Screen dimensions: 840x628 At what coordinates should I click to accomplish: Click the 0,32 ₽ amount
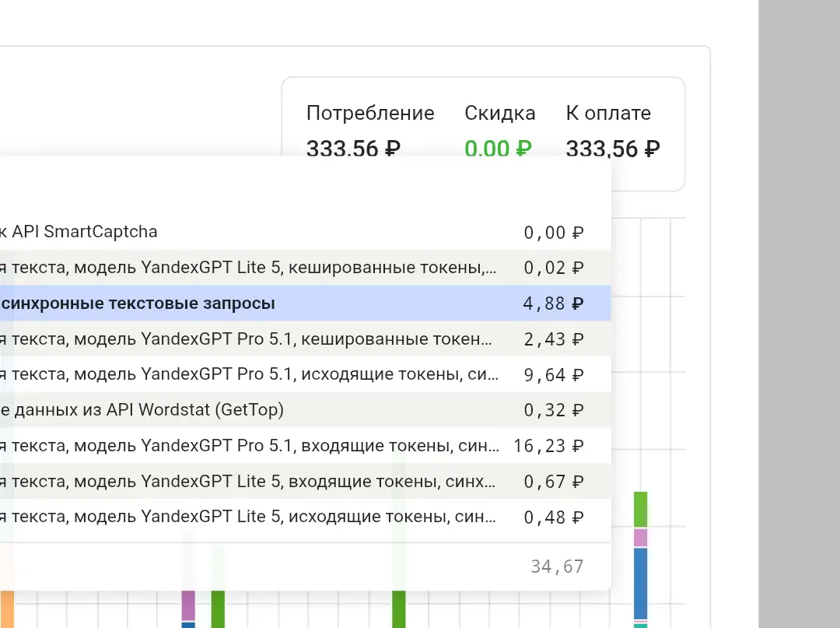coord(554,410)
